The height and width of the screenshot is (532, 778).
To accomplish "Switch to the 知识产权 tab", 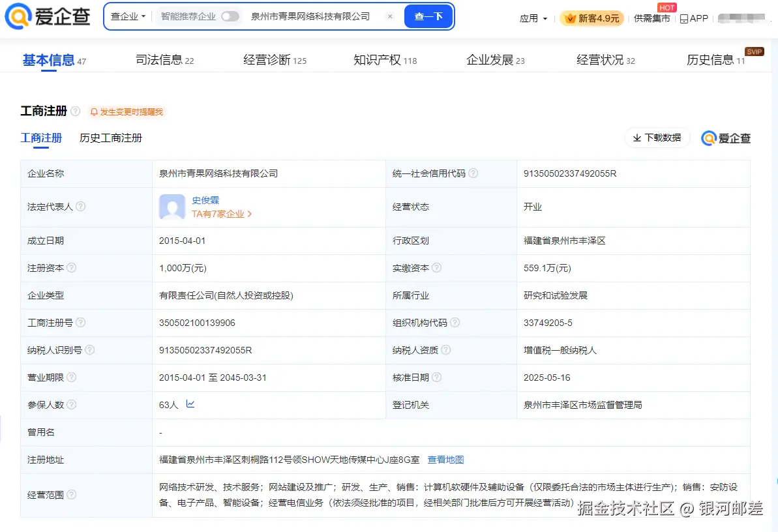I will point(385,60).
